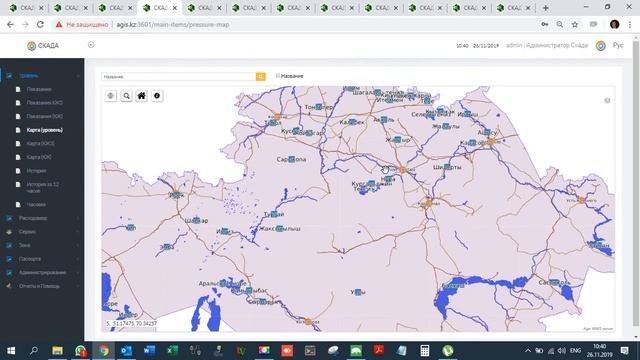Expand the Администрирование sidebar group
640x360 pixels.
[42, 272]
